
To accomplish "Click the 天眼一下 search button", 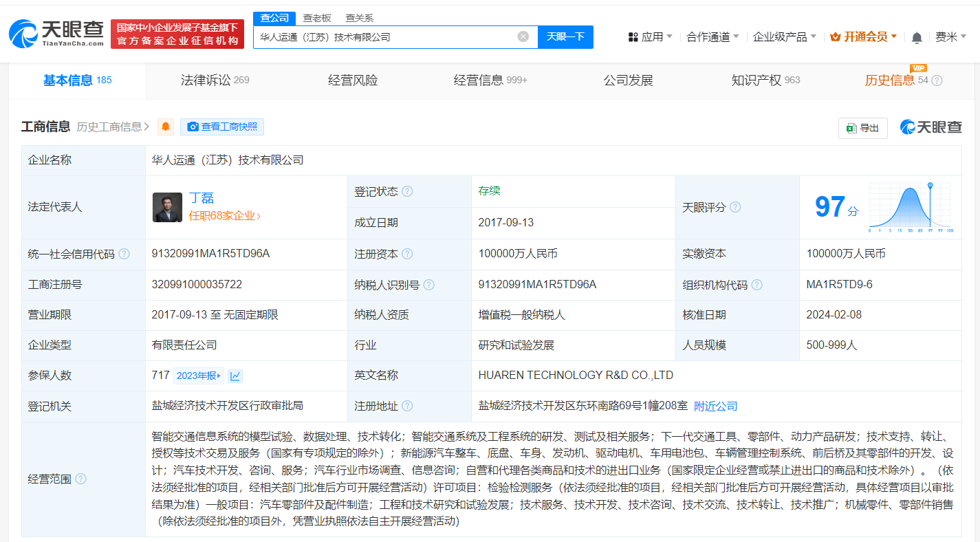I will click(x=565, y=36).
